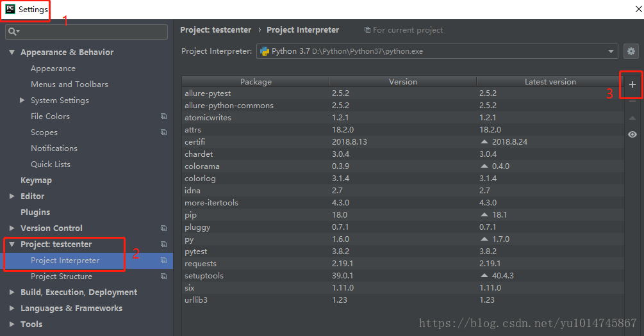Open the interpreter gear settings icon
The image size is (644, 336).
631,51
